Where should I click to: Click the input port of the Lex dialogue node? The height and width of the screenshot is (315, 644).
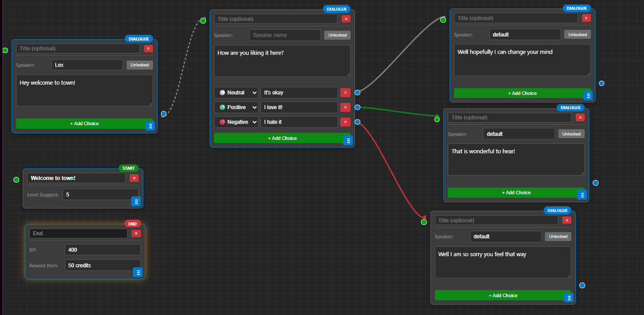[5, 50]
